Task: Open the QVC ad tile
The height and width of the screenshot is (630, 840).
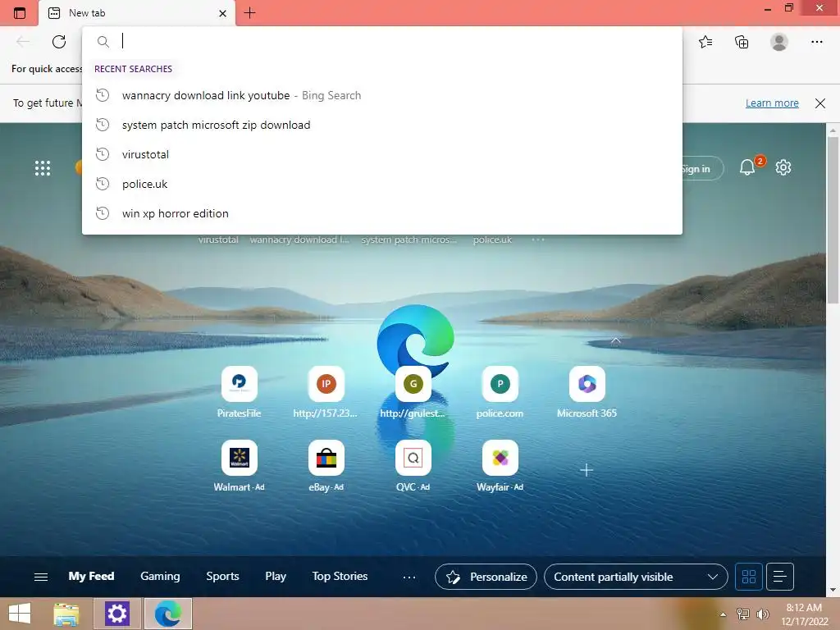Action: click(413, 466)
